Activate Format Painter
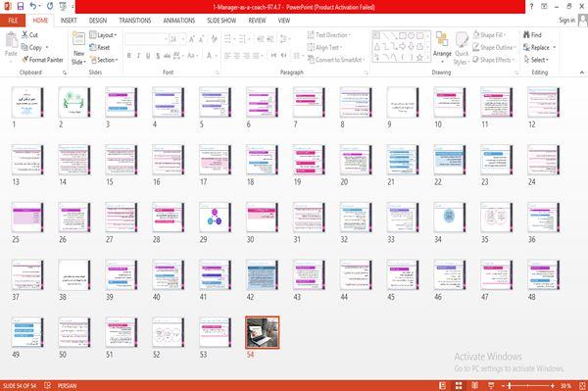 (42, 60)
